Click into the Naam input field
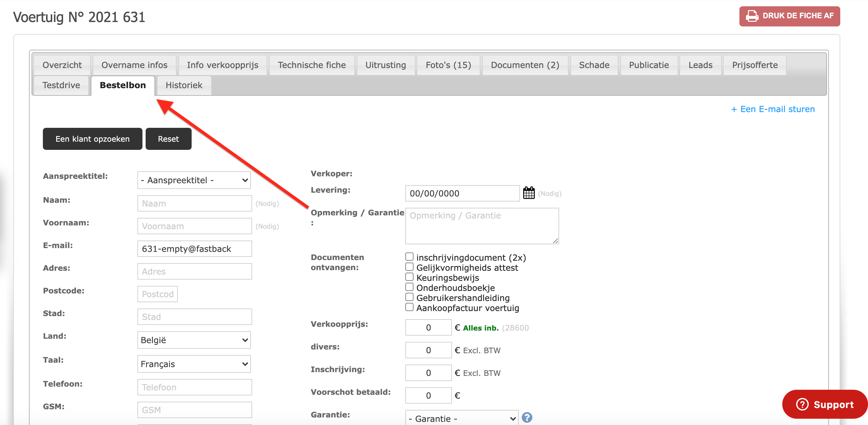Viewport: 868px width, 425px height. (194, 203)
